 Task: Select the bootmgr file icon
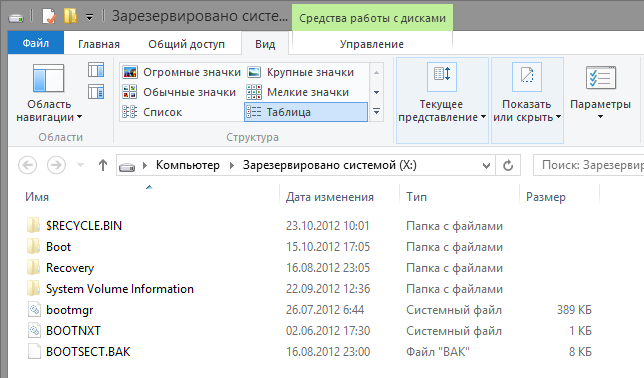(x=34, y=309)
